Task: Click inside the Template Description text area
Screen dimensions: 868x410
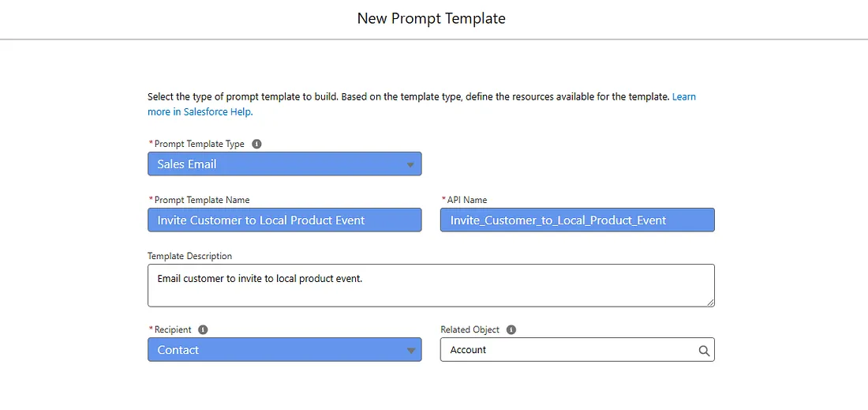Action: coord(431,285)
